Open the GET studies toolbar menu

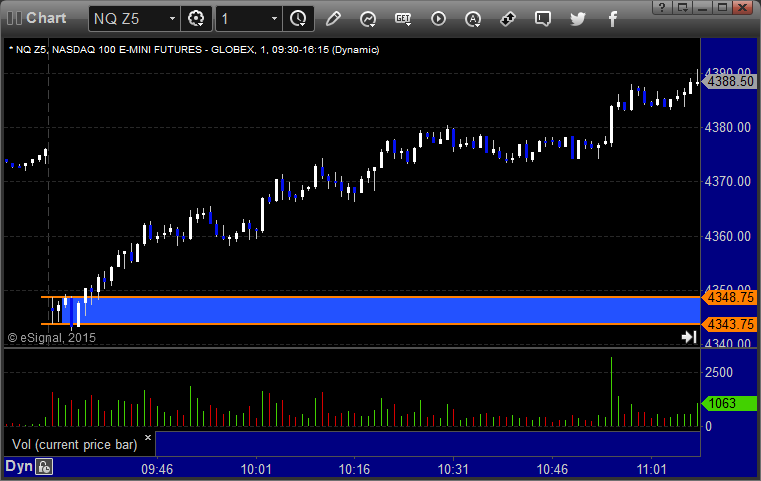point(403,19)
